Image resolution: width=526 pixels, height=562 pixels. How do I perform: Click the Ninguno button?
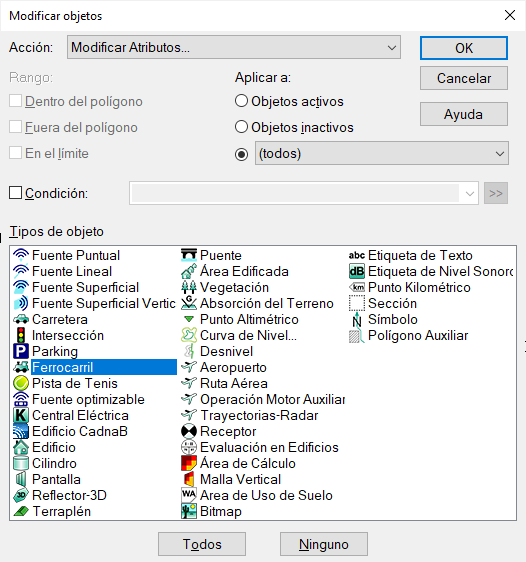(324, 544)
